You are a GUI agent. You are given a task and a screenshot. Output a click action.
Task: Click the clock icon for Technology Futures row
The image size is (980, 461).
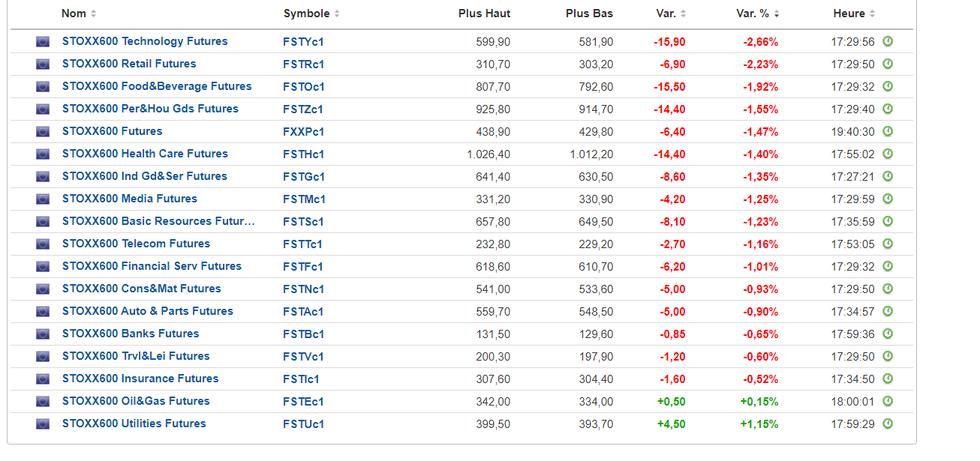[888, 41]
